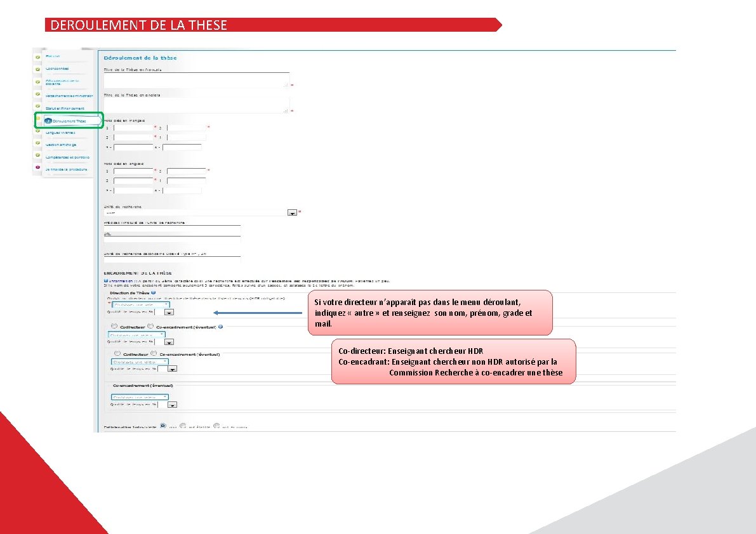This screenshot has height=534, width=756.
Task: Open Coordonnées in the sidebar
Action: click(57, 69)
